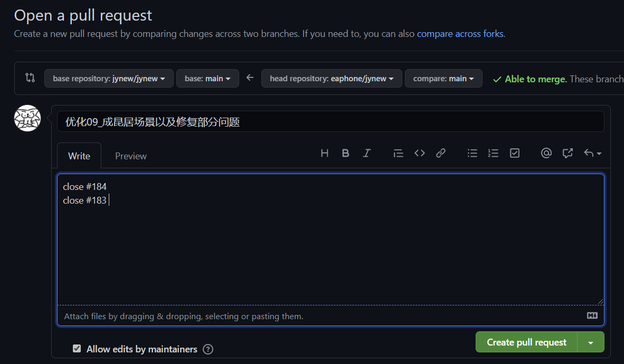The image size is (624, 364).
Task: Click the compare across forks link
Action: pyautogui.click(x=459, y=33)
